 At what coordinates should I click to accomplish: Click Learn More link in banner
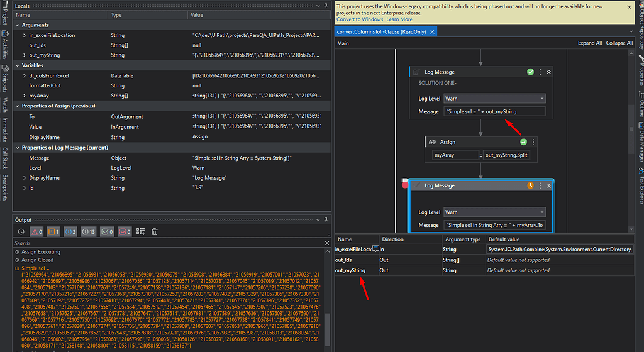click(x=399, y=19)
